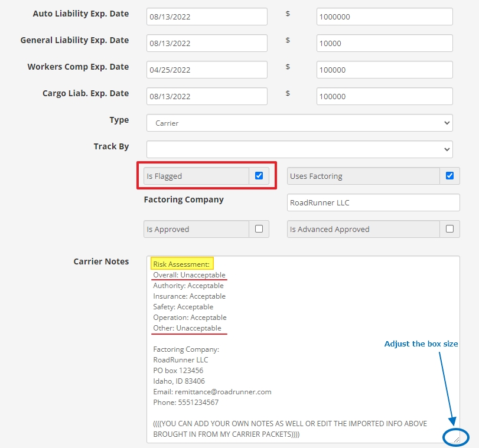Click the Cargo Liability amount field

click(x=384, y=96)
